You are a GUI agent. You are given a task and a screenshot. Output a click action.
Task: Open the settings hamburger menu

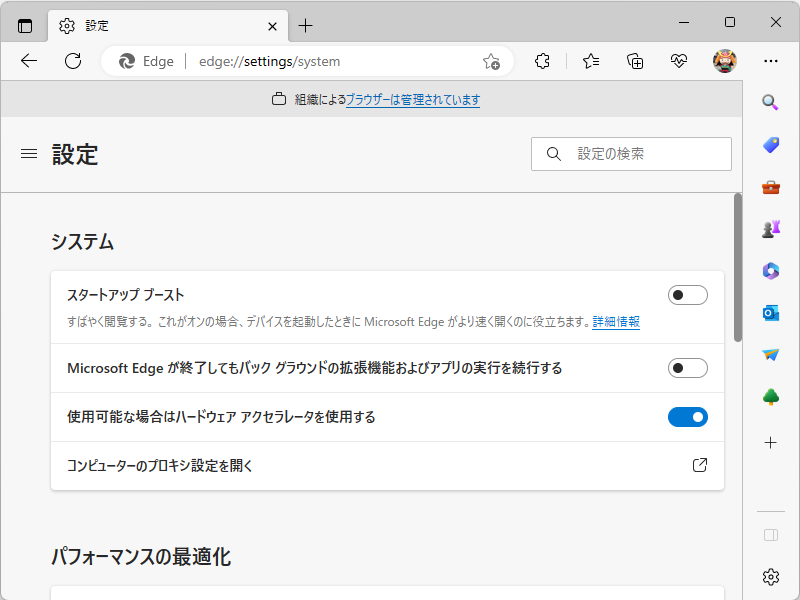coord(28,154)
